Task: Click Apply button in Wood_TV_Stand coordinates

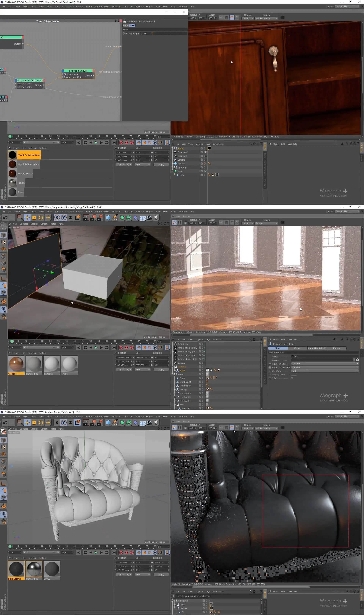Action: 161,165
